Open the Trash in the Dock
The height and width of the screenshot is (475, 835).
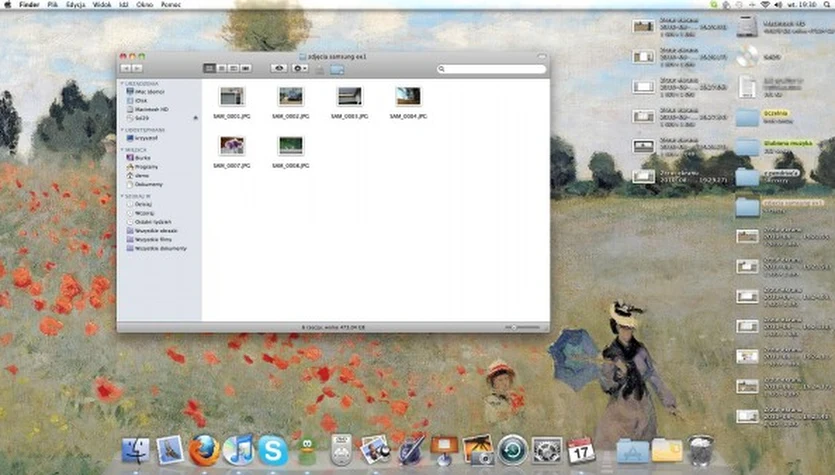click(701, 450)
